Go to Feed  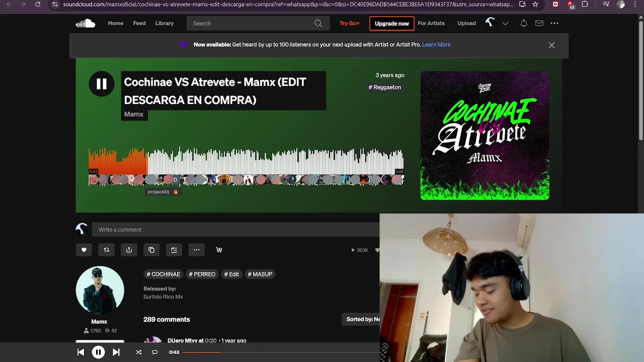click(x=139, y=23)
